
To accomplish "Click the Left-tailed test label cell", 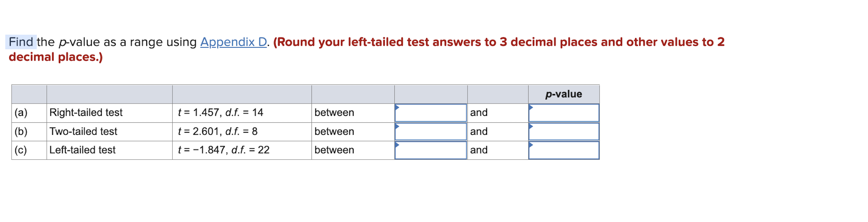I will tap(82, 150).
